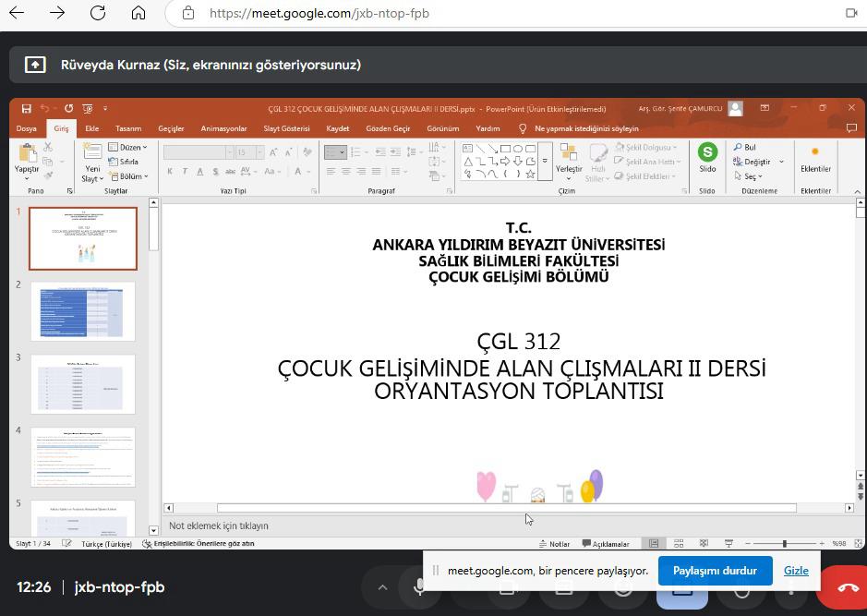Screen dimensions: 867x616
Task: Open the Slayt Gösterisi tab
Action: [286, 128]
